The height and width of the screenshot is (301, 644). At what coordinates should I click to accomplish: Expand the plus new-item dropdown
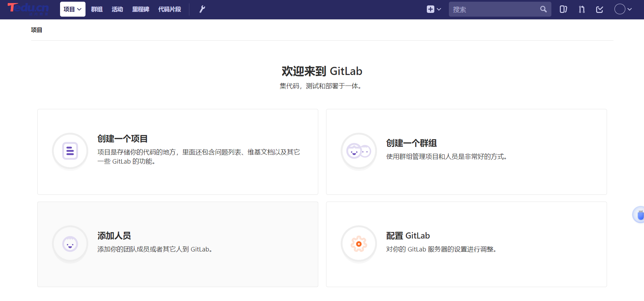pyautogui.click(x=434, y=9)
